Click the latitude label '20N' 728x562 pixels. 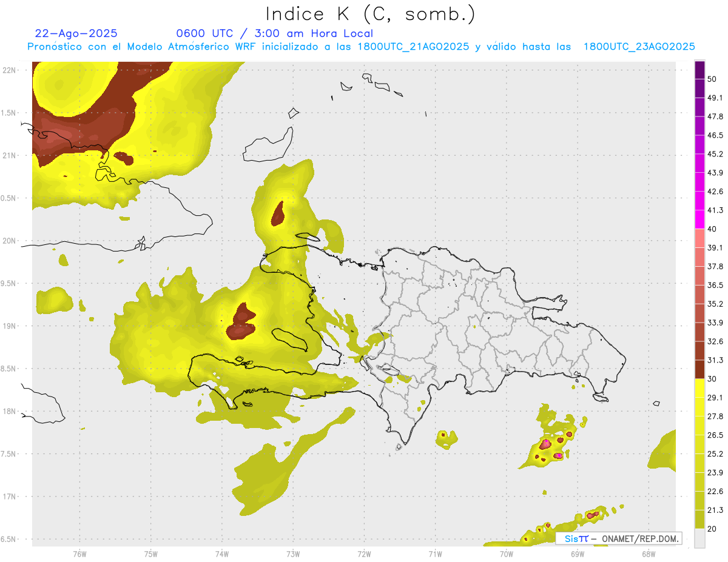point(9,241)
